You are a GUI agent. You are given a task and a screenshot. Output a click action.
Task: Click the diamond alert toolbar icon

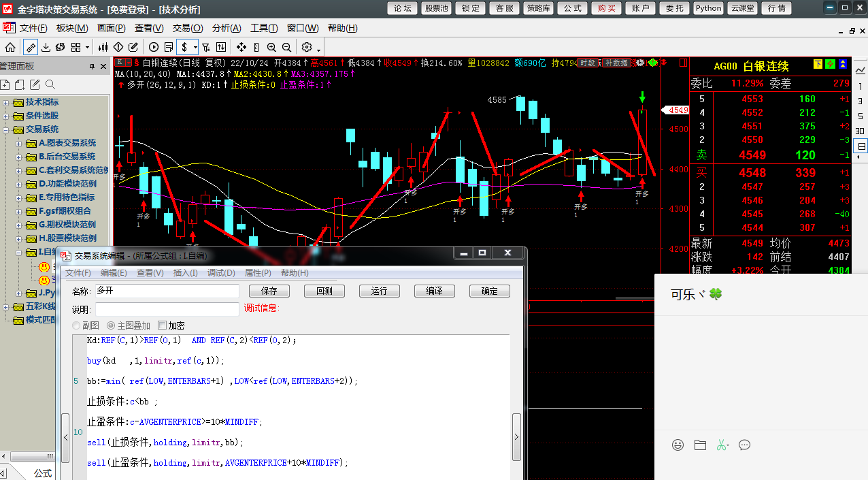pos(118,47)
